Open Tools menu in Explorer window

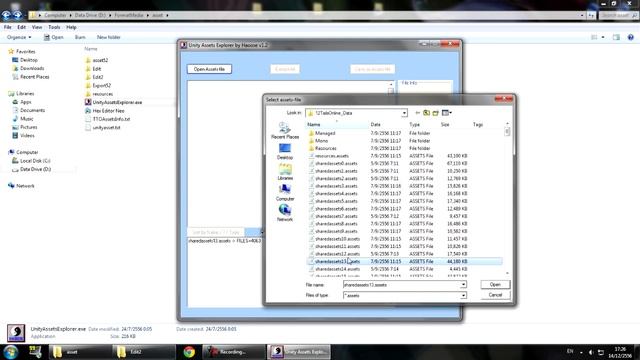(54, 27)
